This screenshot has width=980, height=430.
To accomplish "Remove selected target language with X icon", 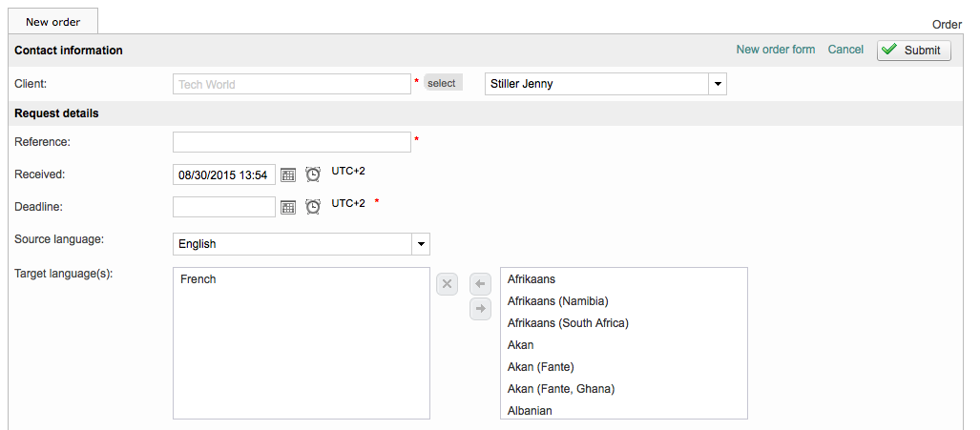I will [448, 283].
